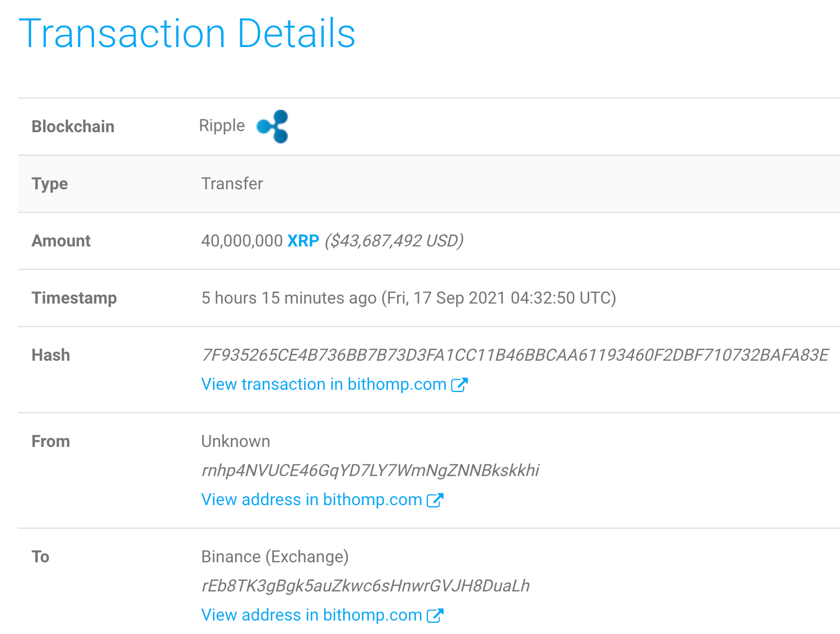This screenshot has height=634, width=840.
Task: Click the external link icon next to sender address link
Action: 435,500
